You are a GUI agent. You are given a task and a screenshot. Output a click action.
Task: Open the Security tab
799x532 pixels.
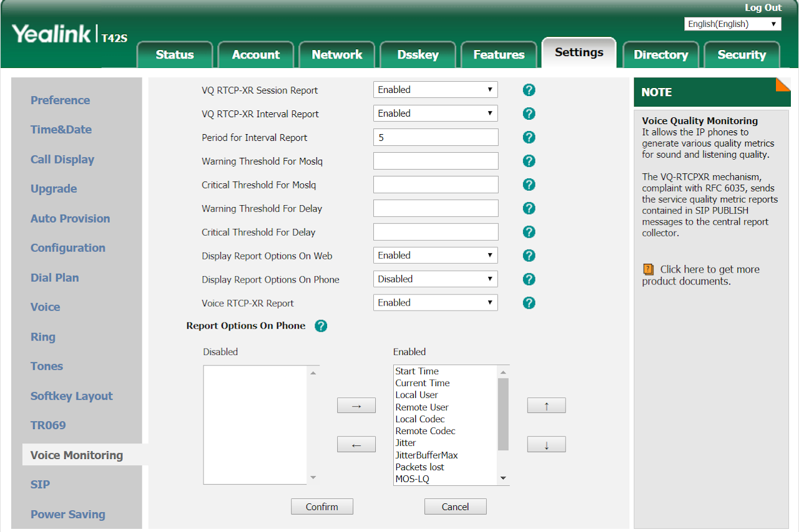click(x=742, y=55)
